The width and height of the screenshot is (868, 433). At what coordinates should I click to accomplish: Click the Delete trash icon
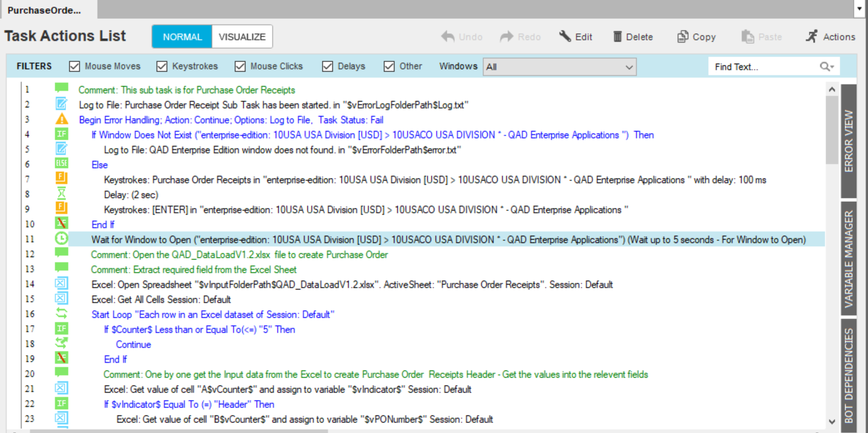pos(618,37)
